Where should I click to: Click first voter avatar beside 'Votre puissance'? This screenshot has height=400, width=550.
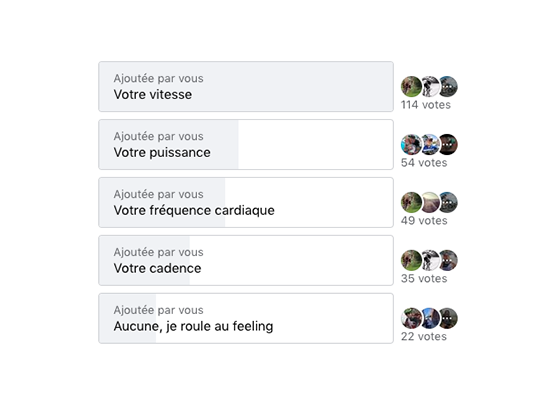(411, 144)
